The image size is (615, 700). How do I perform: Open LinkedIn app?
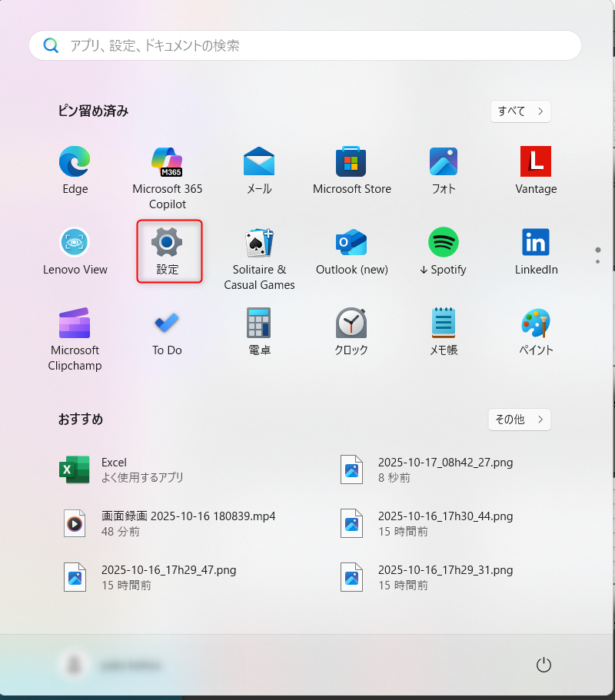click(536, 251)
